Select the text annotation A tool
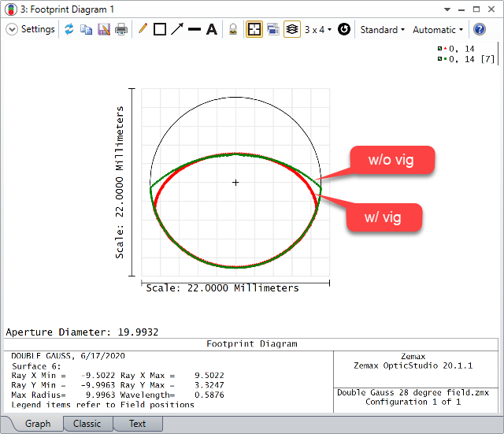504x434 pixels. click(212, 30)
